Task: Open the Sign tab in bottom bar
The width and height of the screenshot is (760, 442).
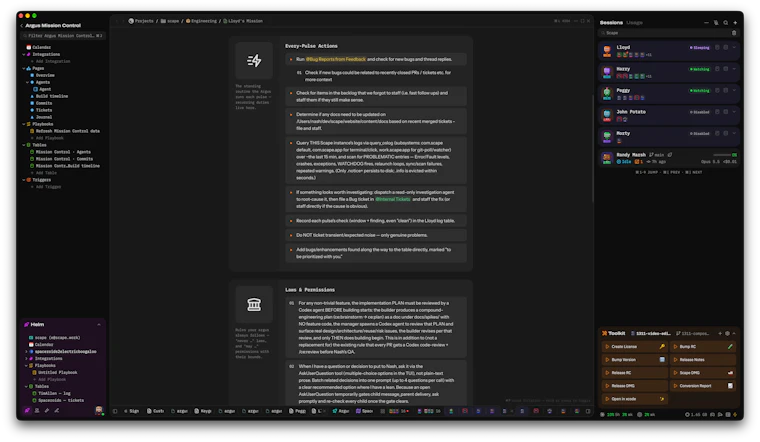Action: tap(131, 411)
